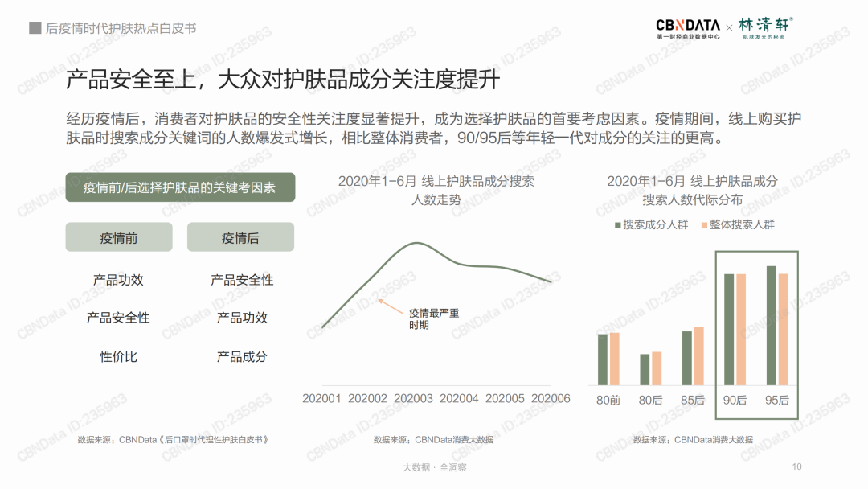Viewport: 868px width, 489px height.
Task: Select 产品功效 under 疫情前 column
Action: click(118, 280)
